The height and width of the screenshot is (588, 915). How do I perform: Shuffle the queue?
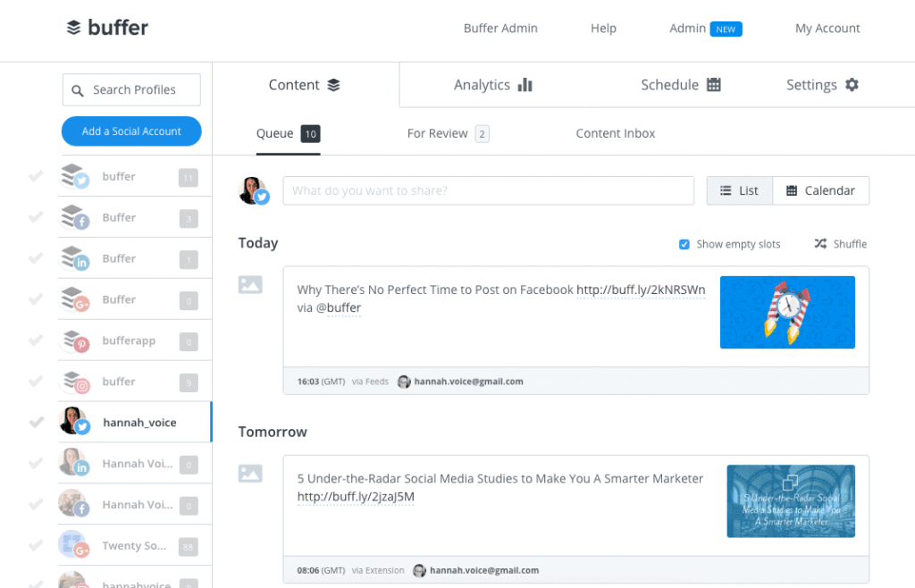point(840,244)
